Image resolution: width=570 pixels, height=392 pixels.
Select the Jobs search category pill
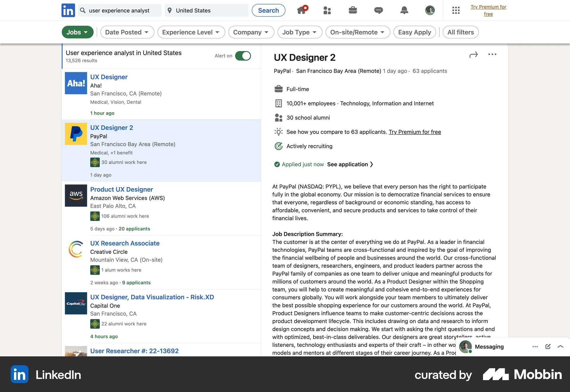tap(77, 32)
